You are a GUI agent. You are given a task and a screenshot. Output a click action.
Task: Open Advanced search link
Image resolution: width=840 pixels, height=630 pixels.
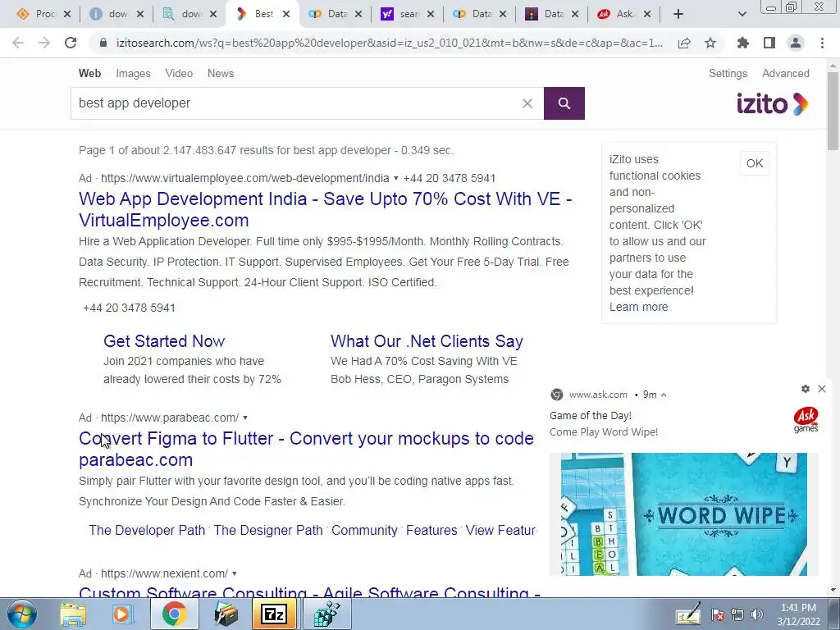click(x=785, y=73)
